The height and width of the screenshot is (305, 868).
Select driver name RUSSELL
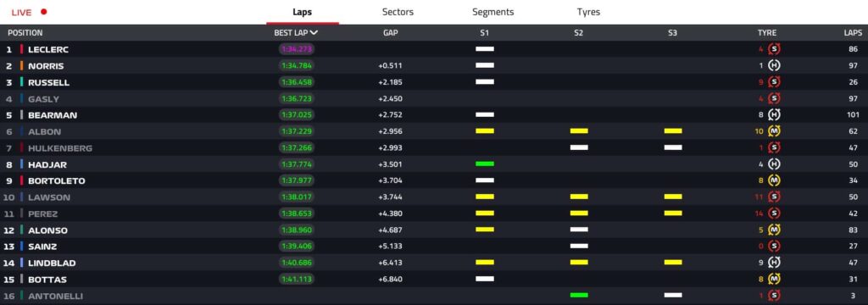48,82
